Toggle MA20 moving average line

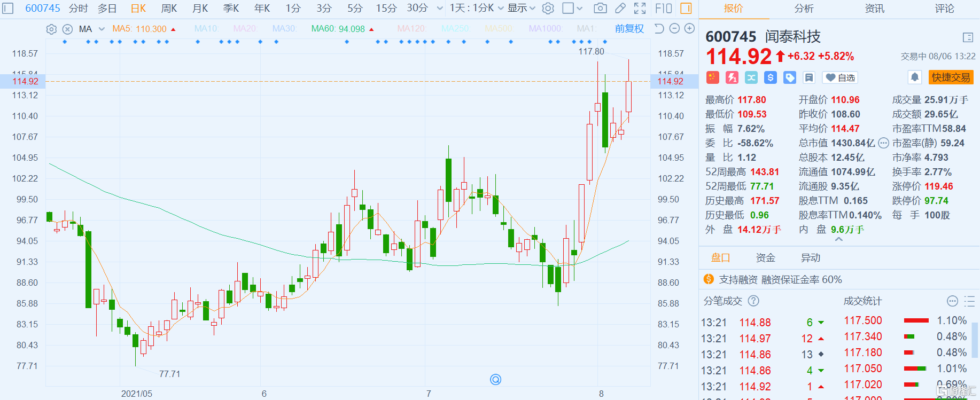click(x=246, y=28)
